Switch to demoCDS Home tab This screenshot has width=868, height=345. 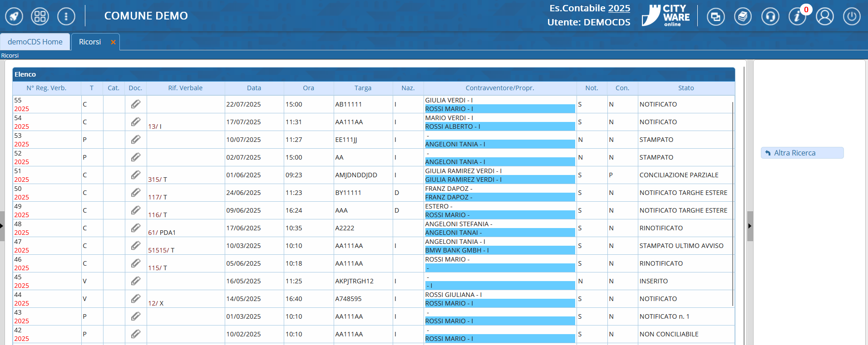[35, 42]
